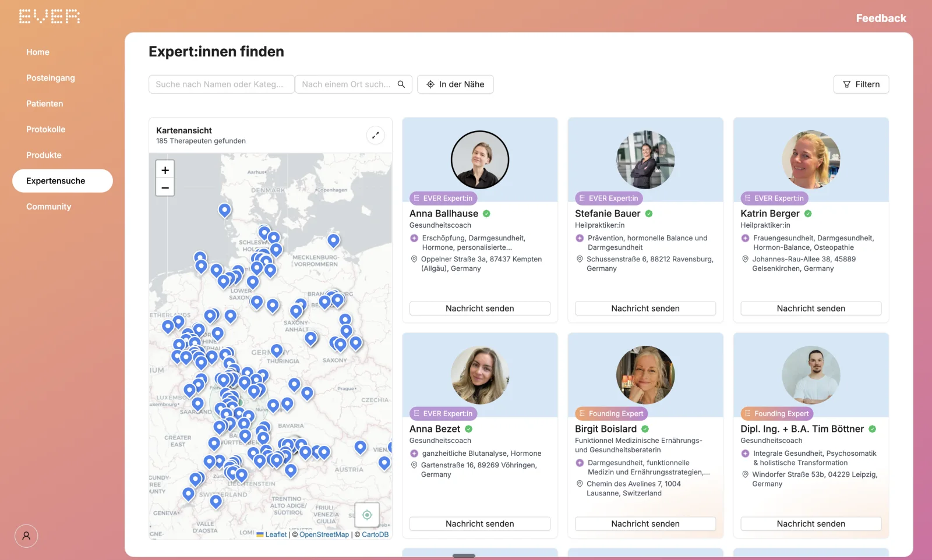Click Katrin Berger's verified checkmark
The width and height of the screenshot is (932, 560).
(x=808, y=214)
